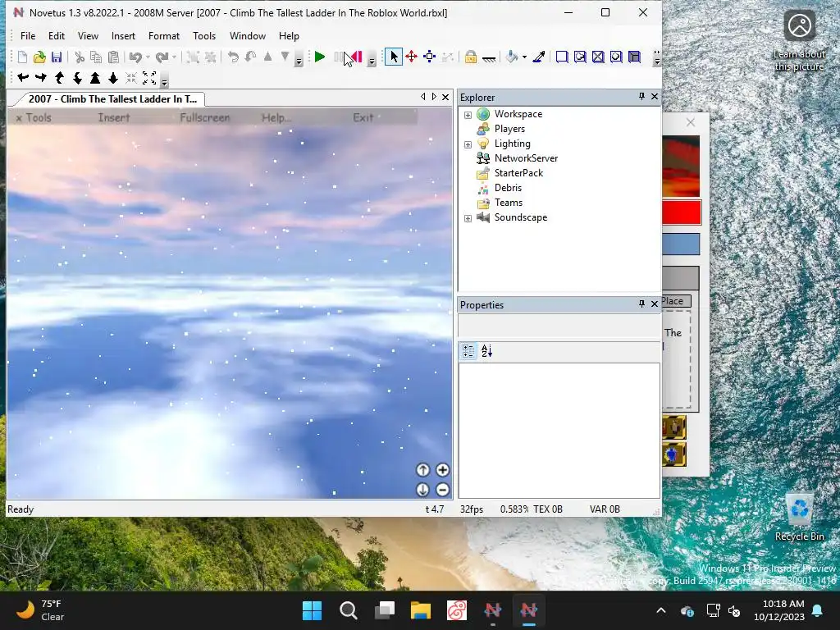Click the camera zoom in up arrow
840x630 pixels.
pos(95,78)
